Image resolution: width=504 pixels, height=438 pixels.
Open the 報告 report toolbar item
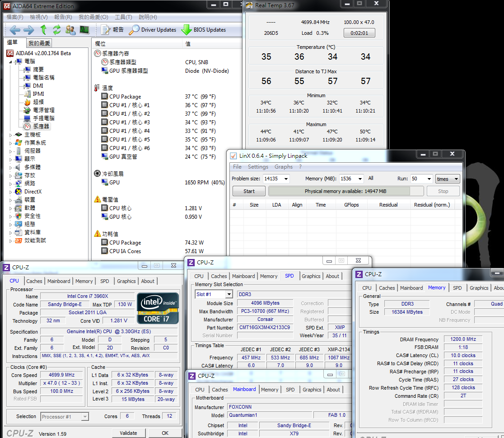coord(112,30)
